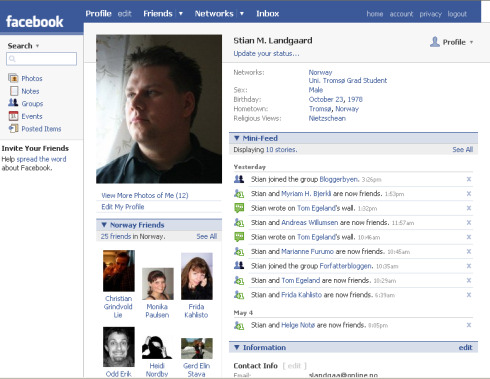The image size is (490, 379).
Task: Open the account settings link
Action: click(x=401, y=14)
